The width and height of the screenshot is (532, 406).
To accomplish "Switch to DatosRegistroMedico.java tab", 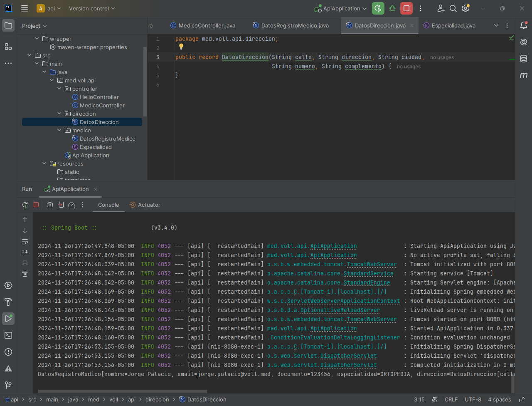I will click(x=291, y=25).
